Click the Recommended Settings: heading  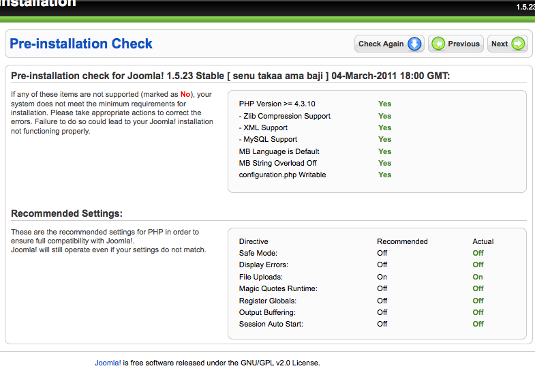(67, 213)
